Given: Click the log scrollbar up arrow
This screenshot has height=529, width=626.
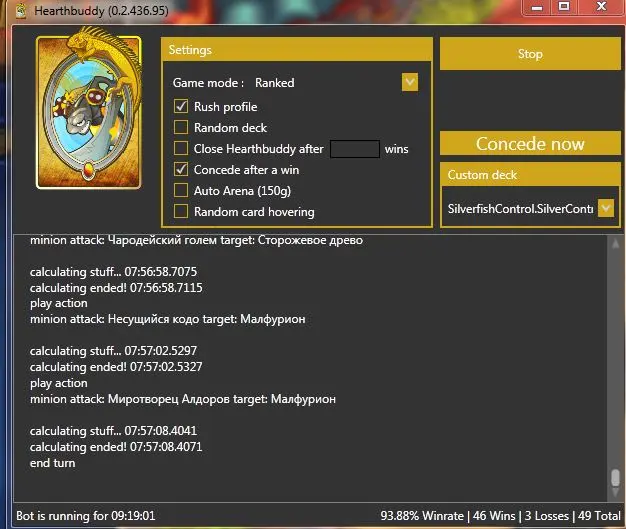Looking at the screenshot, I should [x=616, y=243].
